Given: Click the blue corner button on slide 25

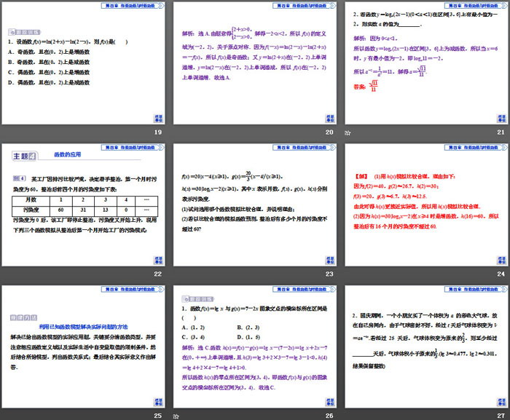Looking at the screenshot, I should 157,401.
